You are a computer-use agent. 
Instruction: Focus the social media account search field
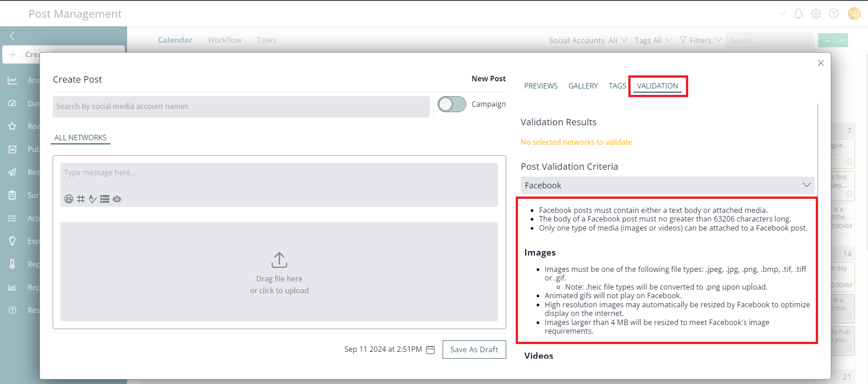[x=241, y=107]
